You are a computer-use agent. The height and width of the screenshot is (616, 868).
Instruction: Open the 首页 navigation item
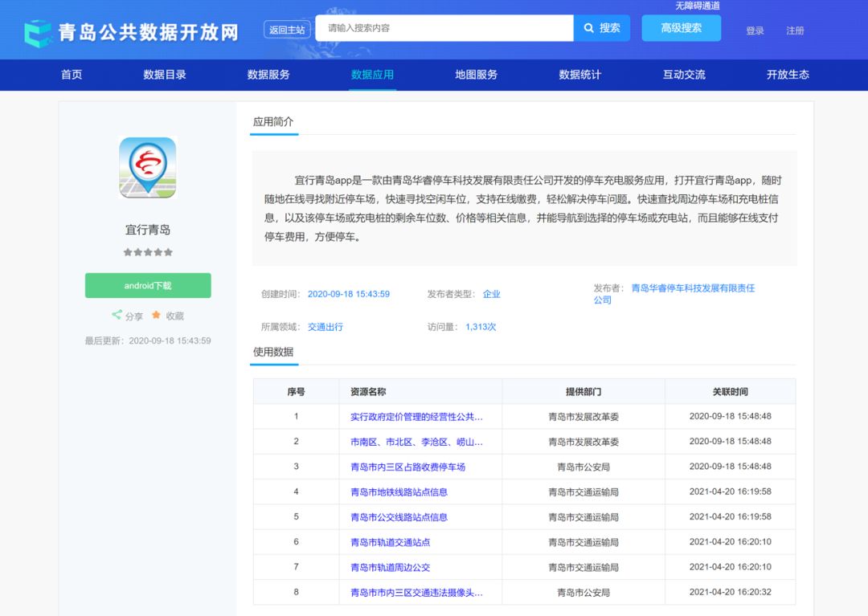point(72,75)
